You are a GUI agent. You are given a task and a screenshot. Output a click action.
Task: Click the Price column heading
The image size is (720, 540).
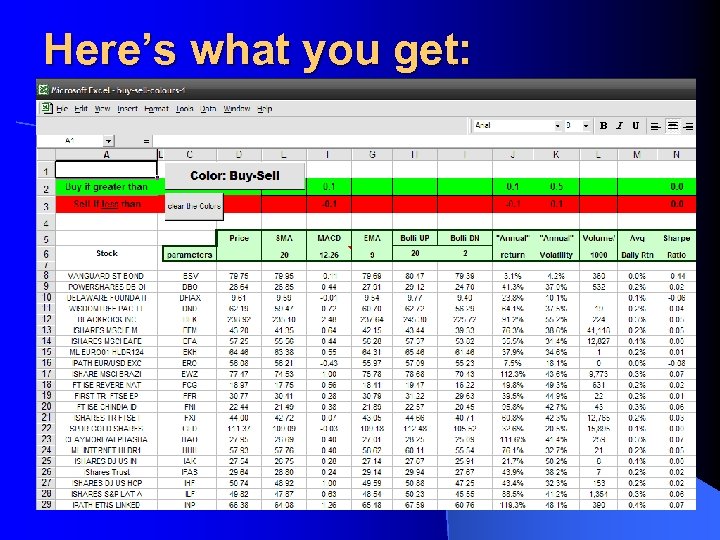[239, 238]
